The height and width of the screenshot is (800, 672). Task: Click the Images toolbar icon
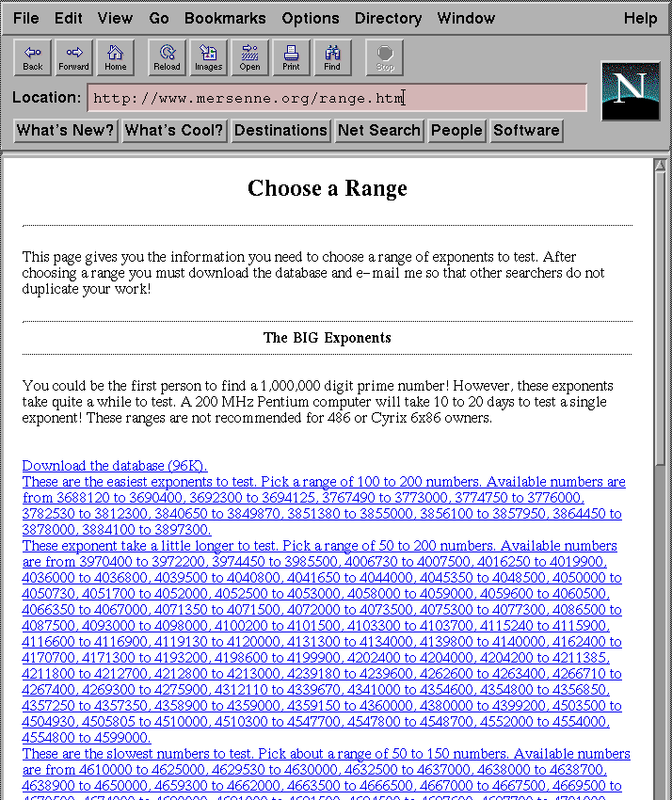[208, 57]
